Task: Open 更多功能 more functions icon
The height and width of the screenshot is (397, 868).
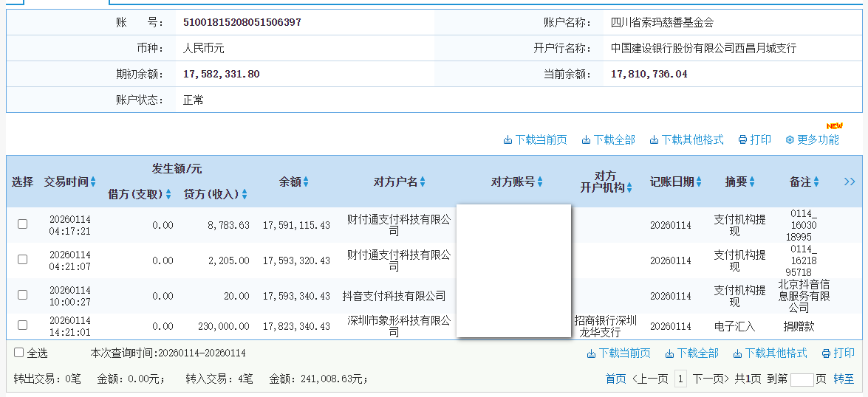Action: pos(790,140)
